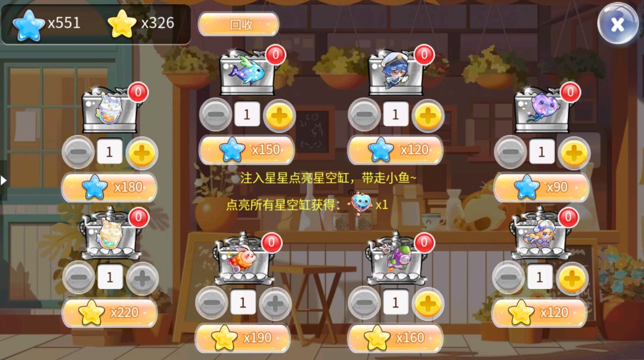
Task: Pay x220 yellow stars button
Action: tap(110, 313)
